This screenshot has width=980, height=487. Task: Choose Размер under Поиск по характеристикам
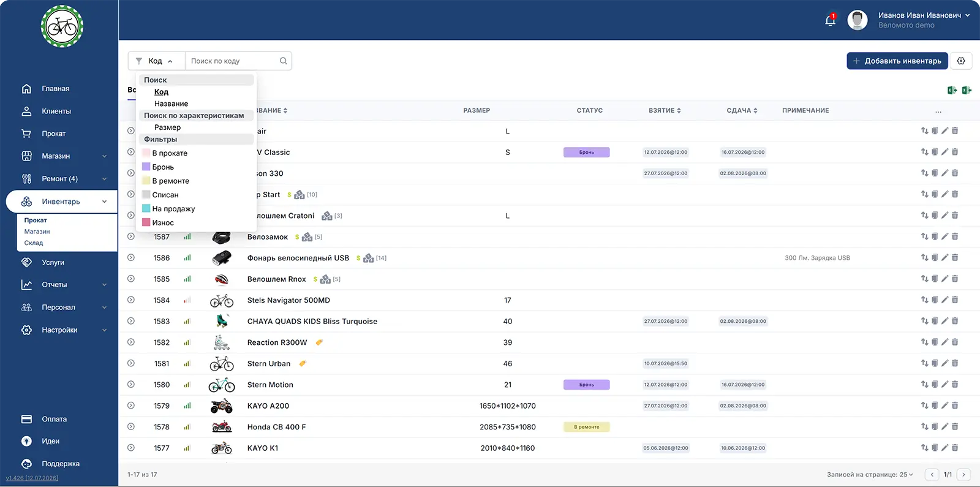pyautogui.click(x=168, y=127)
